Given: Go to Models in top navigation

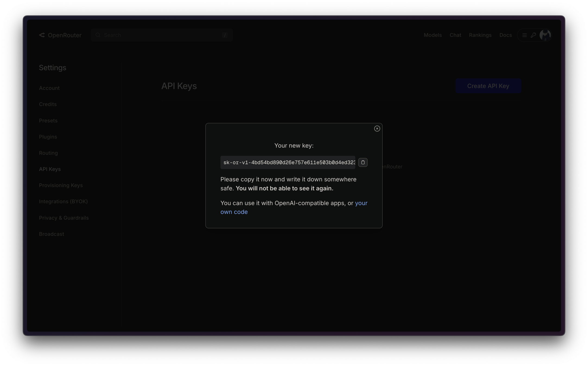Looking at the screenshot, I should [x=433, y=35].
